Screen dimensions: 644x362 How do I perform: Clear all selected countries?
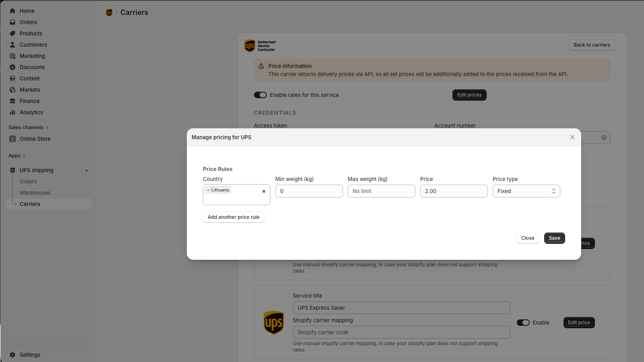point(264,191)
